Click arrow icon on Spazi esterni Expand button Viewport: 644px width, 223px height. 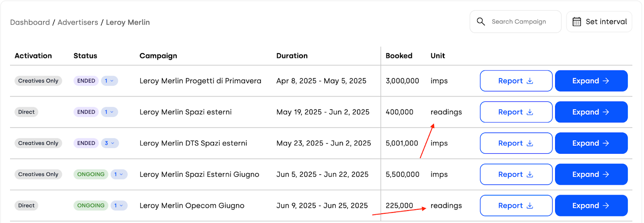coord(606,112)
